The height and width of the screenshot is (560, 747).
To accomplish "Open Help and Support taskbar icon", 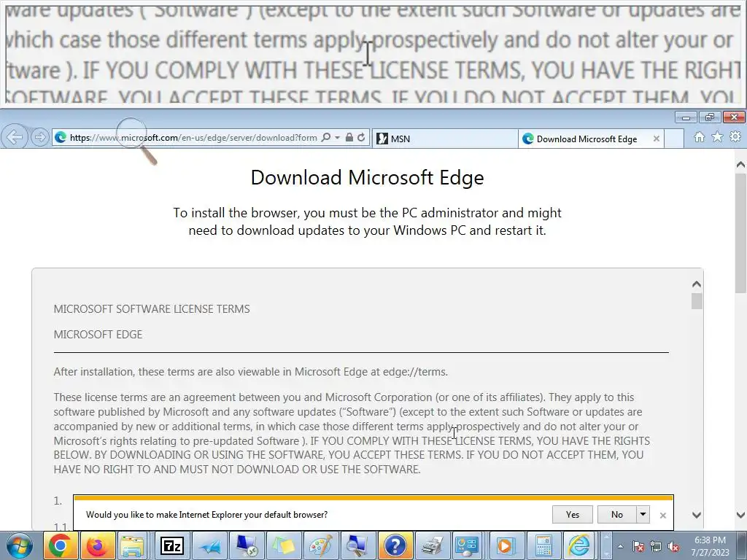I will [x=395, y=545].
